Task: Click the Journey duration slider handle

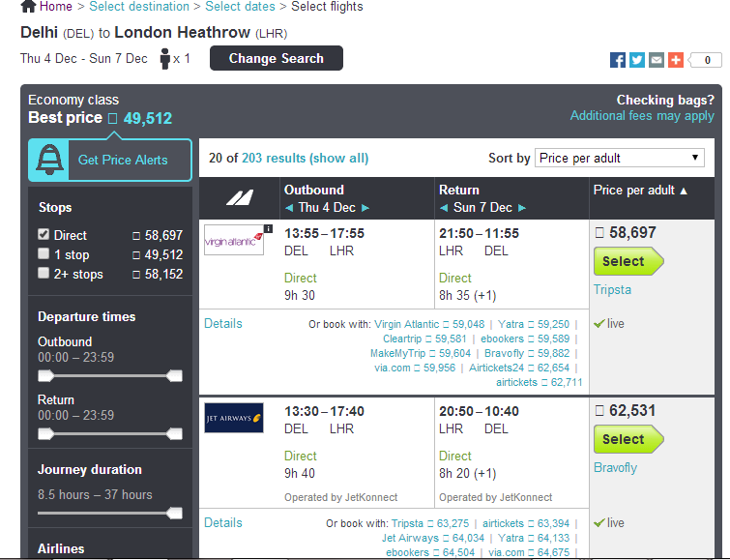Action: [x=175, y=513]
